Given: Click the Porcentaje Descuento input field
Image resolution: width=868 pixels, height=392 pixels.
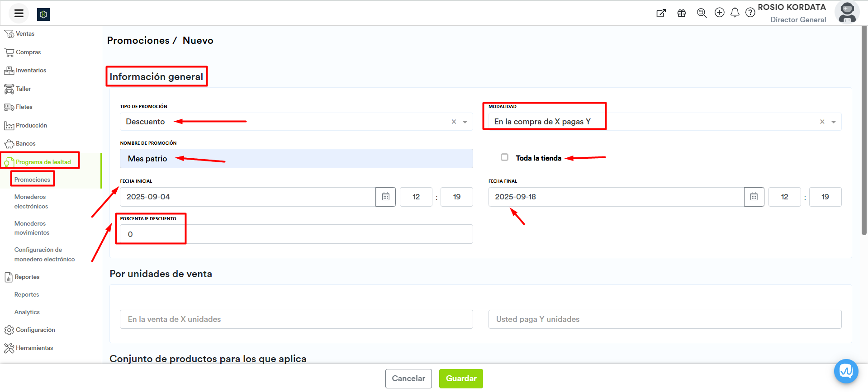Looking at the screenshot, I should (x=296, y=234).
